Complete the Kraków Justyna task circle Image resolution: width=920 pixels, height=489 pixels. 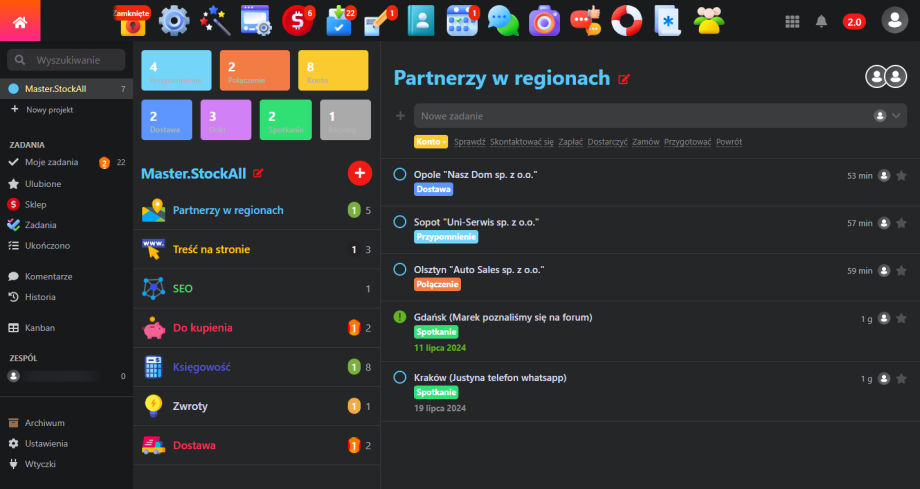point(400,378)
